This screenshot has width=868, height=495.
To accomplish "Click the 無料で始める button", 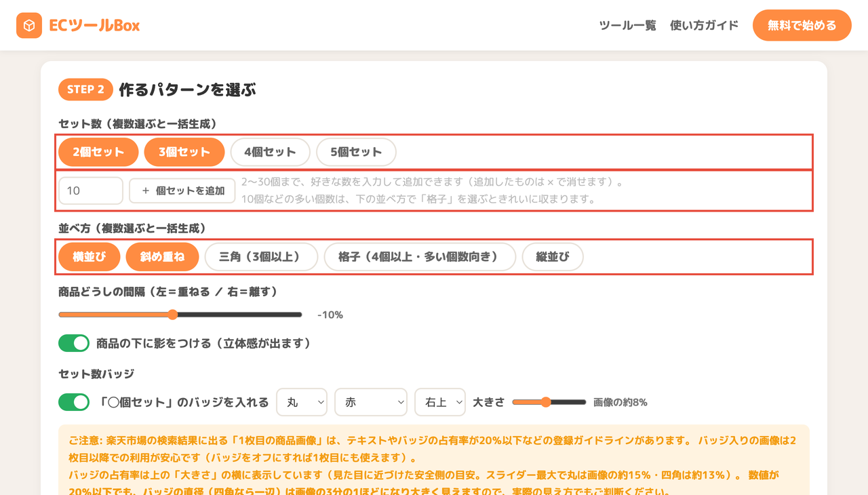I will click(x=802, y=26).
